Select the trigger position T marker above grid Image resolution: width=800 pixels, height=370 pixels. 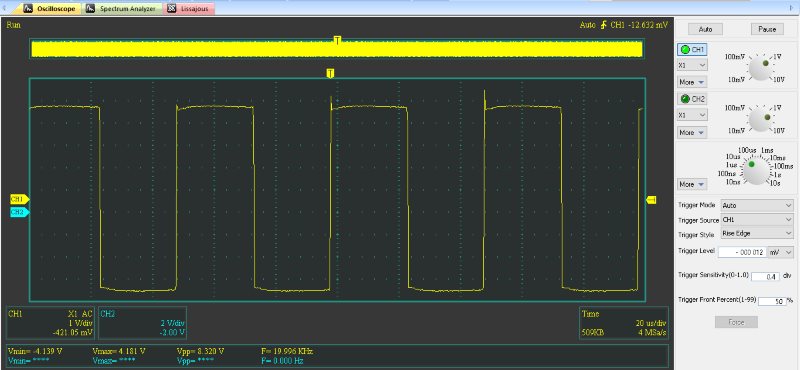[330, 73]
